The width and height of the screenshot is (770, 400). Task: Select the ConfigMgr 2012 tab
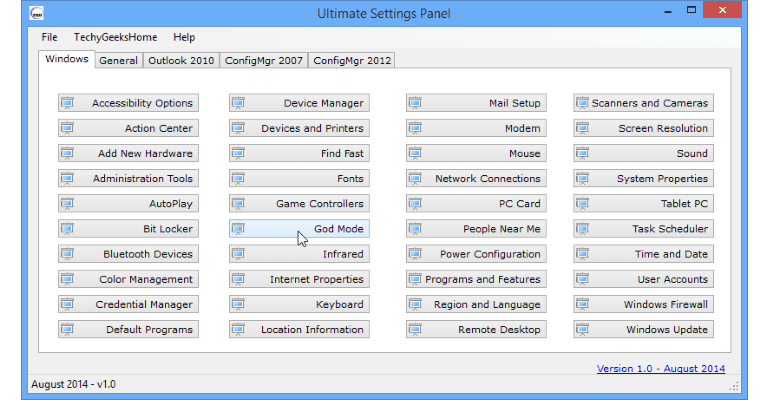point(352,60)
